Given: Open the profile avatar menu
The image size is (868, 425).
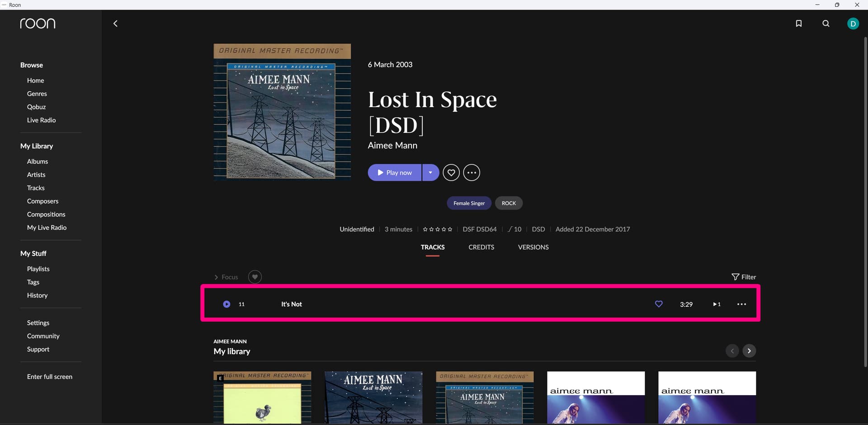Looking at the screenshot, I should point(854,23).
